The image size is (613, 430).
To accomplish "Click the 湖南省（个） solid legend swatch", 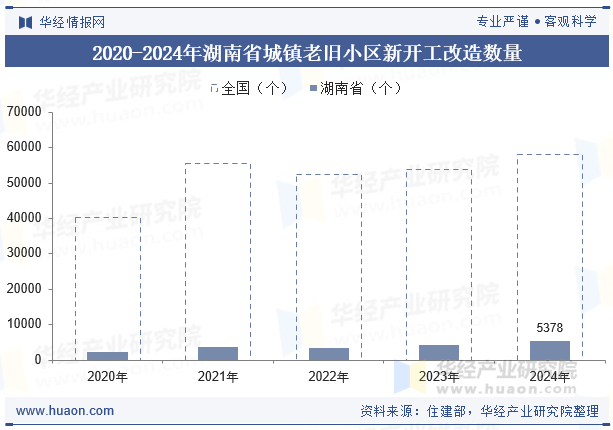I will [313, 88].
